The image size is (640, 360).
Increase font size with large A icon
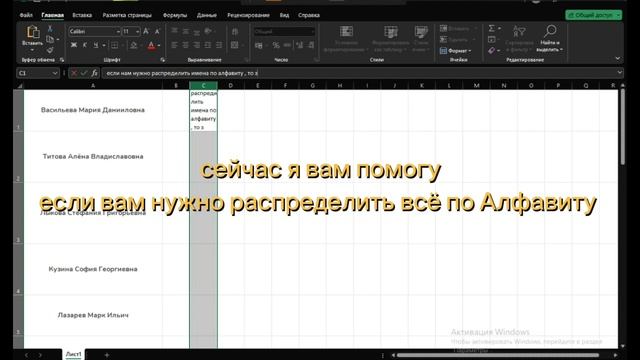pos(146,31)
